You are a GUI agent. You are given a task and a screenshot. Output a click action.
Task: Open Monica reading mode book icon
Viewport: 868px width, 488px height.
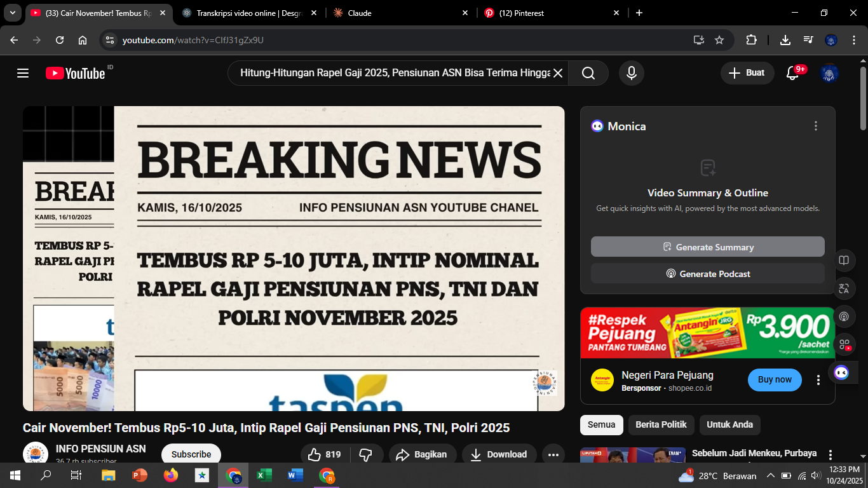click(844, 261)
